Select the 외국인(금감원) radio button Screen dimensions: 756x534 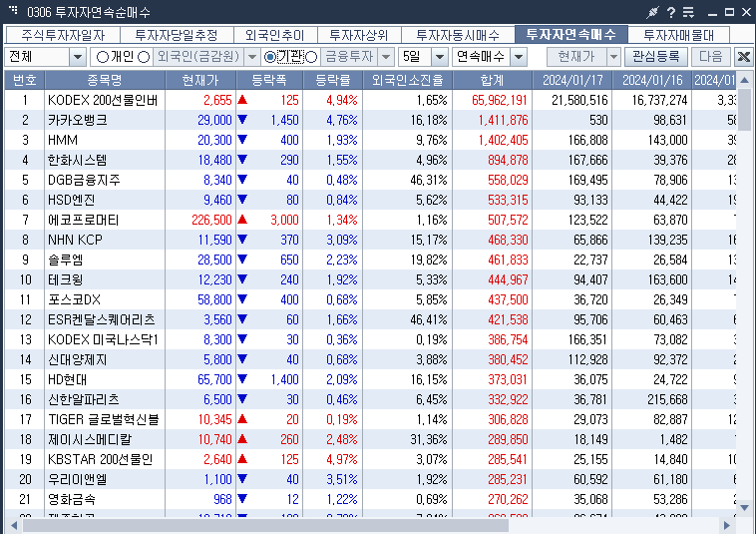pyautogui.click(x=144, y=57)
